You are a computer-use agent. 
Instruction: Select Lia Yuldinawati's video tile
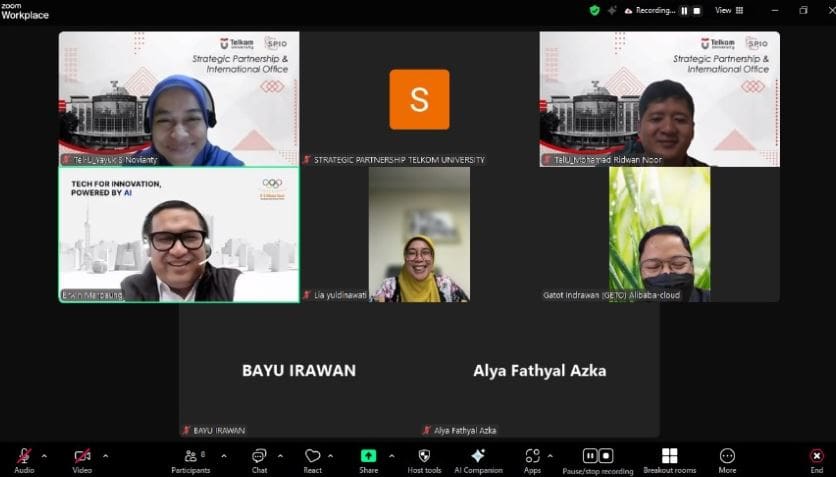click(419, 234)
